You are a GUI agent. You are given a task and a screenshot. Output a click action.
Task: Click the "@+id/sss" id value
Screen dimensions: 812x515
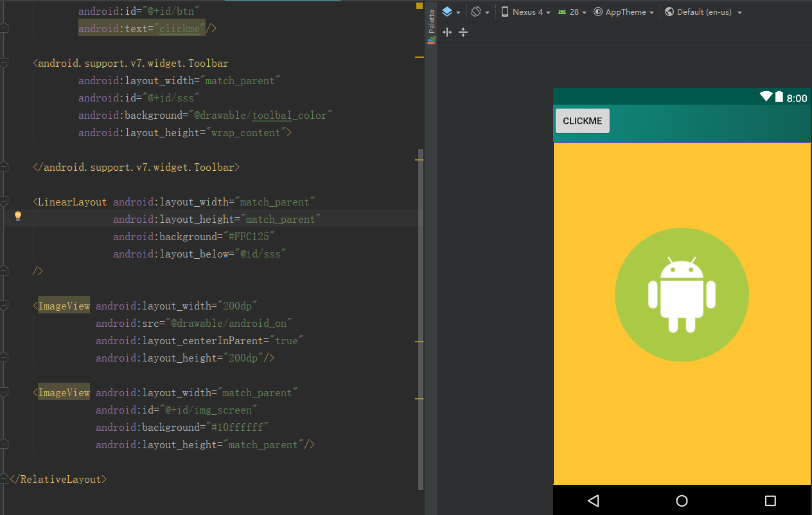tap(172, 98)
